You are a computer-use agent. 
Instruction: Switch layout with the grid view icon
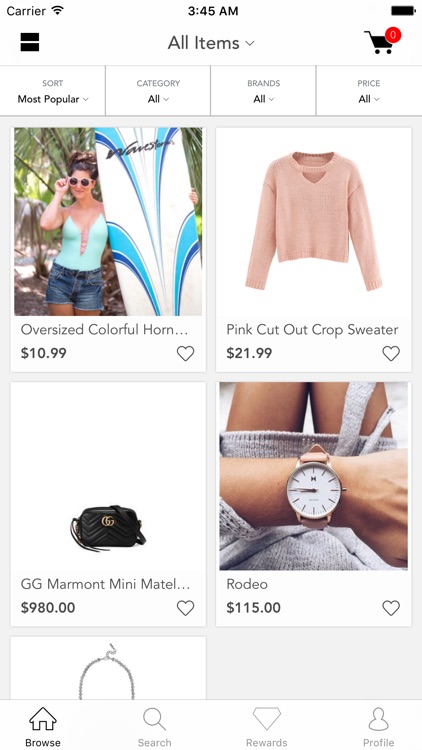click(30, 42)
